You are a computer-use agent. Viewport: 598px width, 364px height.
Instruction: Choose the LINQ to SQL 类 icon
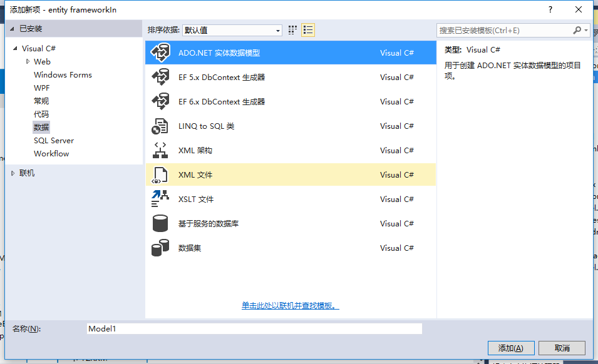click(160, 126)
